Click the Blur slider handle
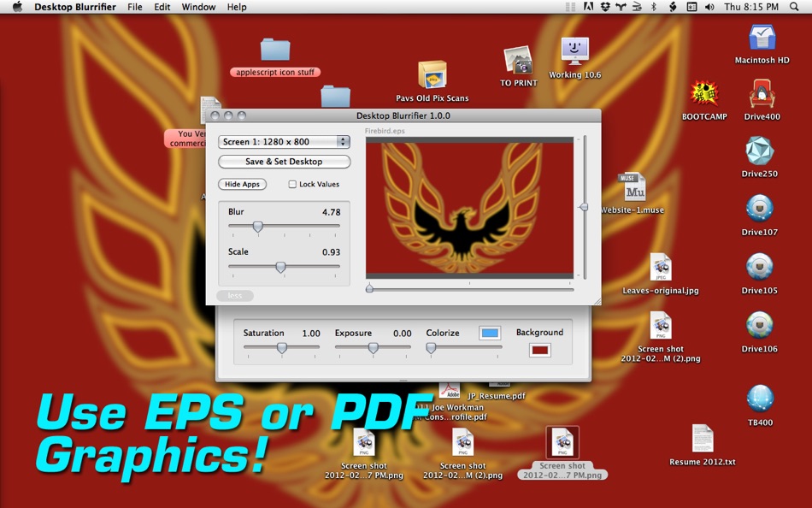Image resolution: width=812 pixels, height=508 pixels. coord(257,227)
